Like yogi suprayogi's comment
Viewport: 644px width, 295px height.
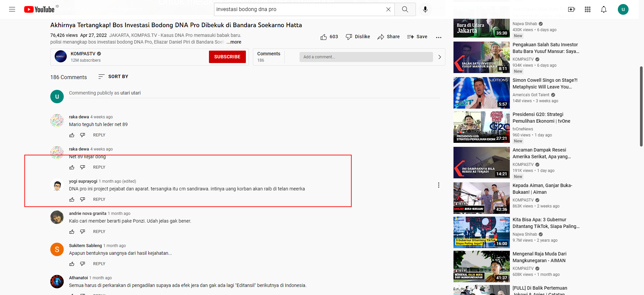click(72, 199)
